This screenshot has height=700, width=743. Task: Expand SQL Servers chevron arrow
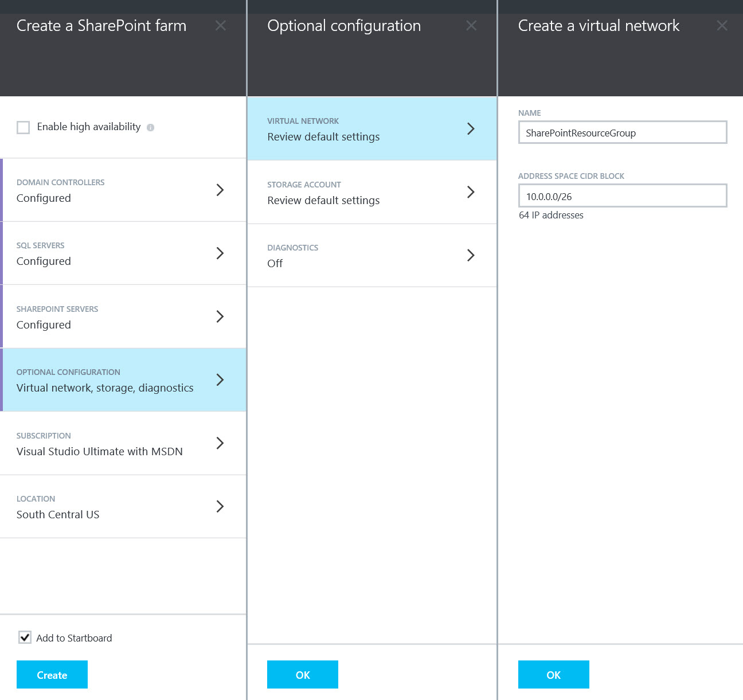[x=220, y=253]
